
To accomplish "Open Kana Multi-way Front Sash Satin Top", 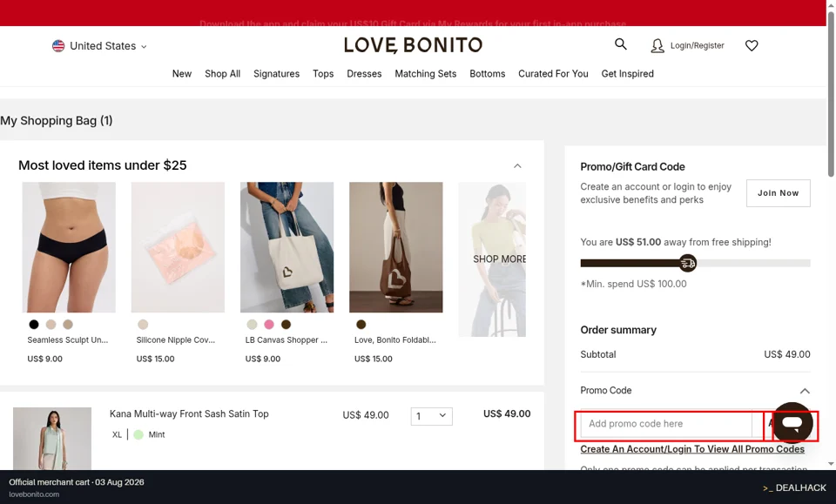I will (x=189, y=414).
